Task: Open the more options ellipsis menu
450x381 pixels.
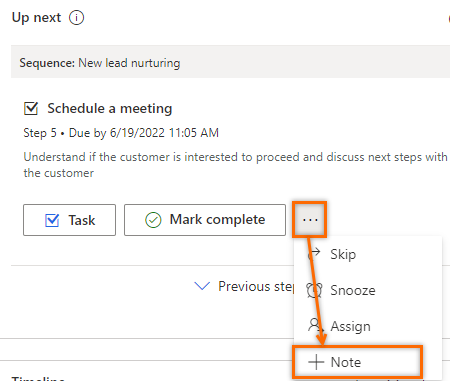Action: pos(310,220)
